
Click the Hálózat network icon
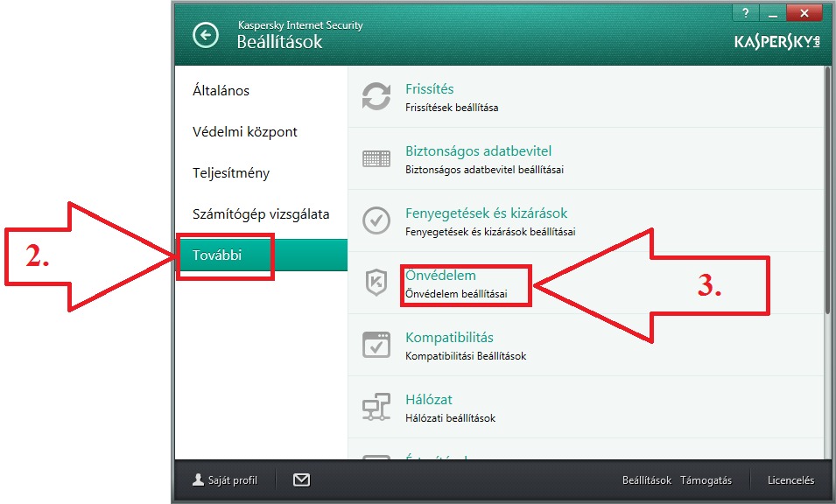(x=376, y=407)
